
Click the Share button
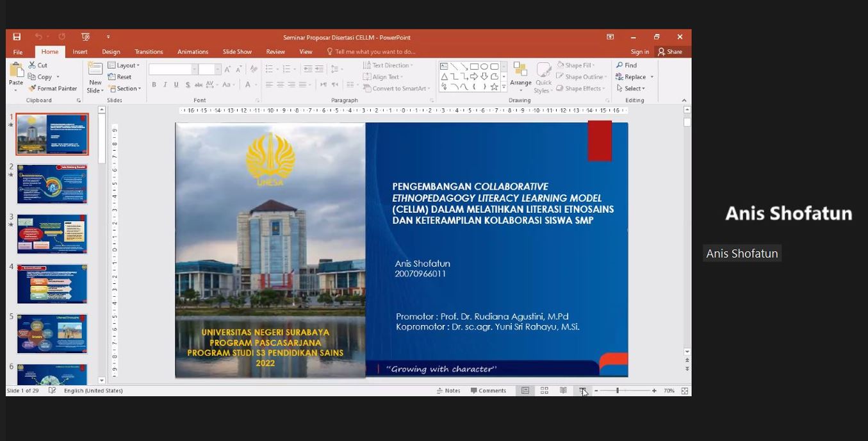(670, 52)
